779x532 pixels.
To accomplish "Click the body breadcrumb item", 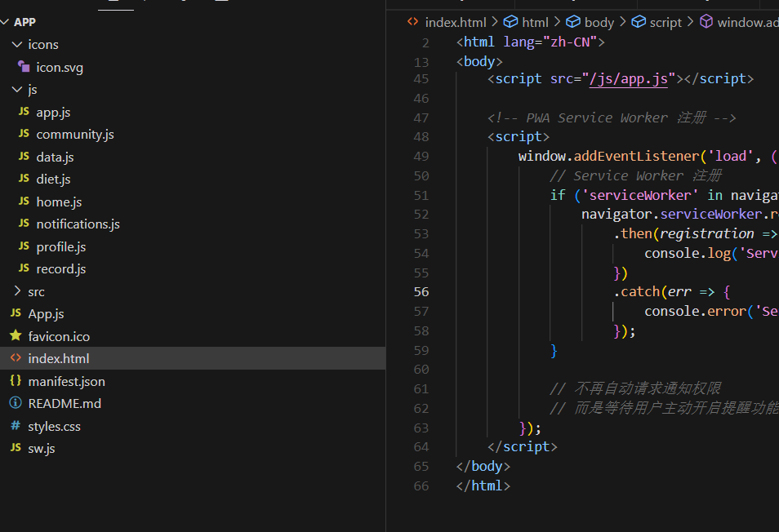I will (599, 22).
